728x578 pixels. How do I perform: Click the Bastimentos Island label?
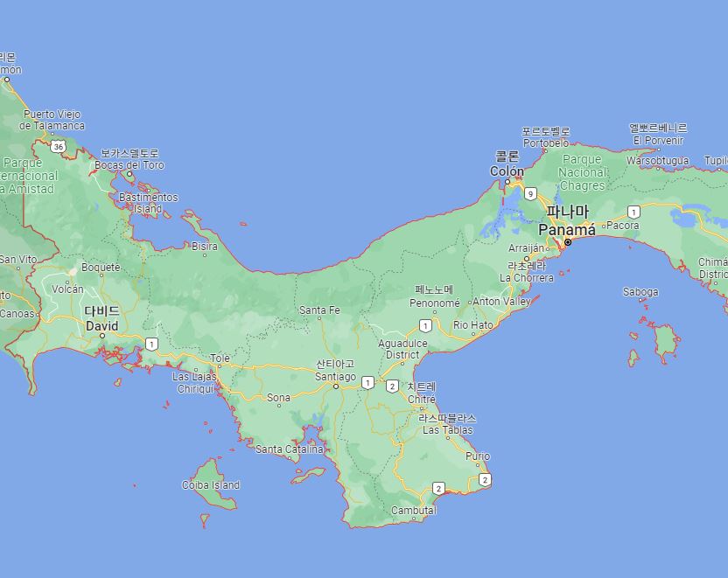pos(149,203)
